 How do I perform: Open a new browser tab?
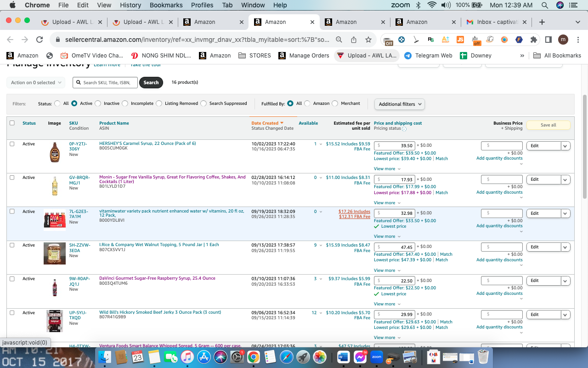[x=542, y=22]
